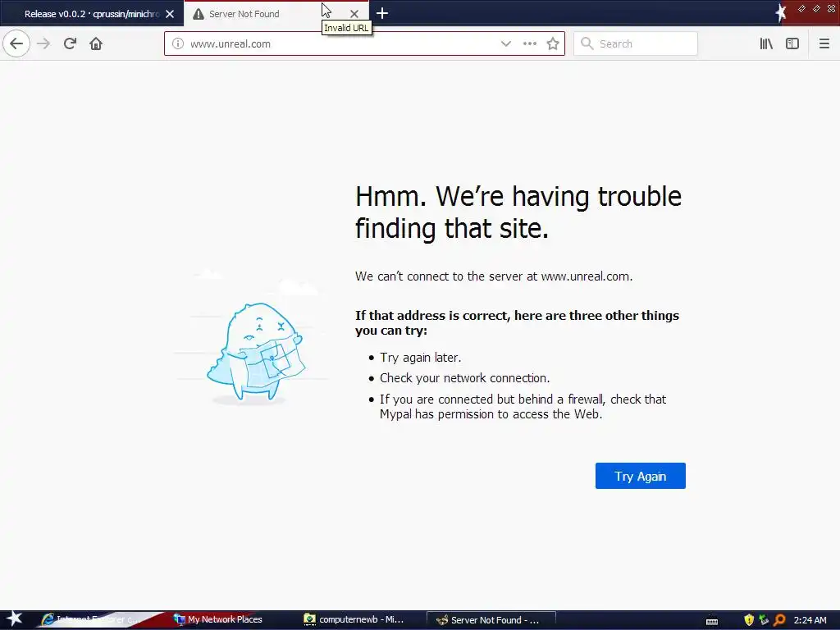Screen dimensions: 840x630
Task: Click the Try Again button
Action: tap(640, 476)
